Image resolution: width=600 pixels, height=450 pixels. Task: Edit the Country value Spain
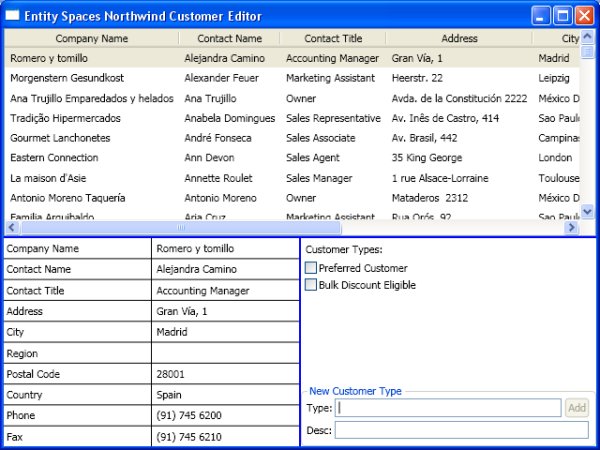(225, 395)
